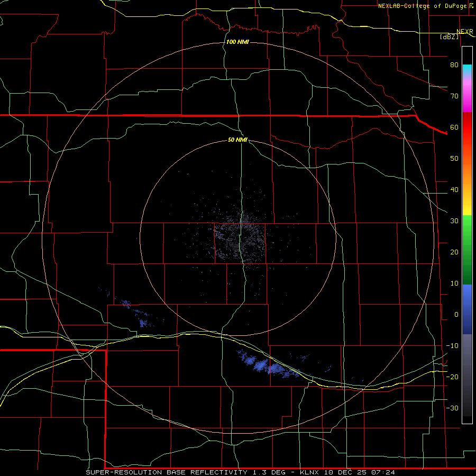Screen dimensions: 476x476
Task: Click the red segment of color bar
Action: point(467,127)
